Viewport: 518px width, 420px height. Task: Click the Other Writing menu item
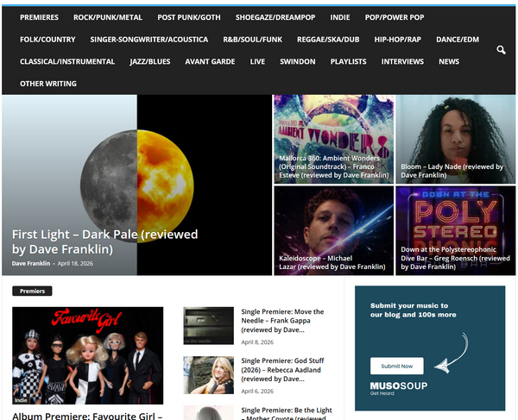[48, 84]
